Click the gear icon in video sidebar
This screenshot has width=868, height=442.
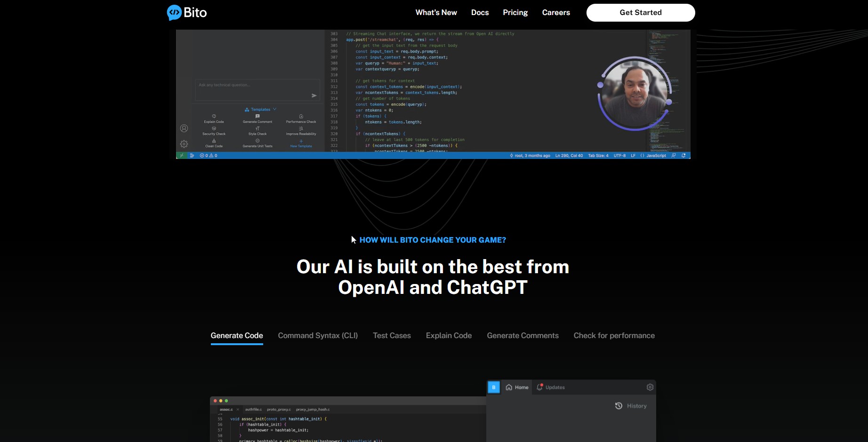[184, 144]
